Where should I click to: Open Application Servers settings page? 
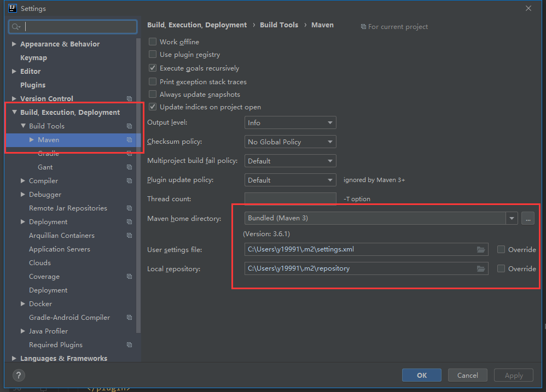(x=60, y=249)
